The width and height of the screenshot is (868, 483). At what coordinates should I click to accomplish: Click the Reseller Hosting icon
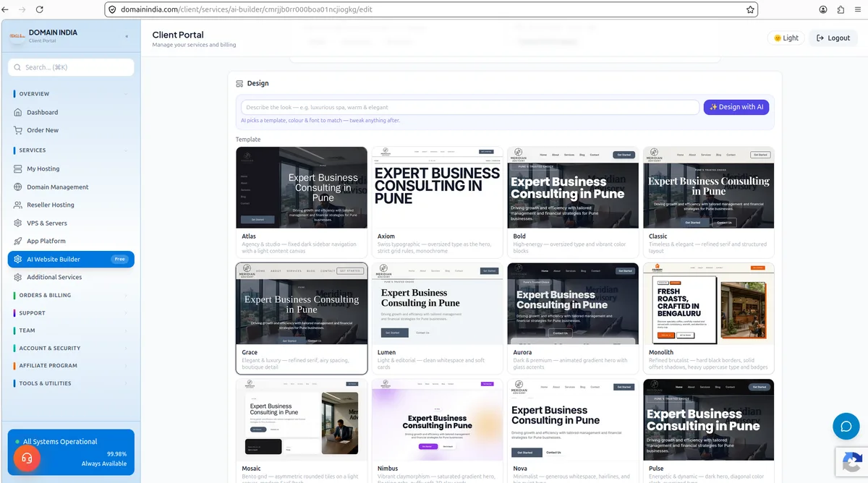point(18,205)
